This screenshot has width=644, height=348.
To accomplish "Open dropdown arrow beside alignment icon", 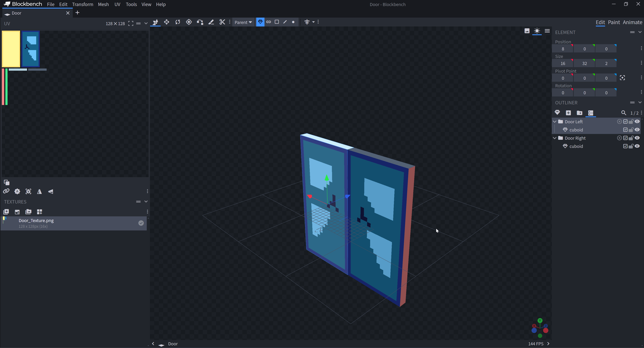I will 313,22.
